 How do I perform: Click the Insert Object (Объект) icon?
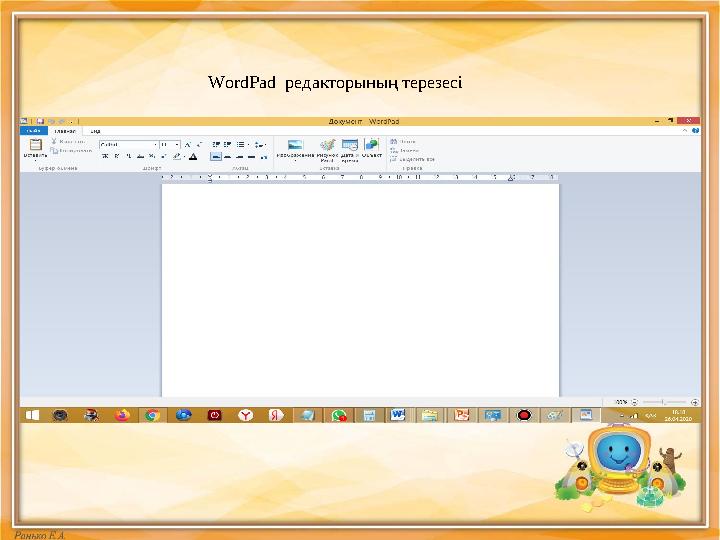pyautogui.click(x=371, y=145)
